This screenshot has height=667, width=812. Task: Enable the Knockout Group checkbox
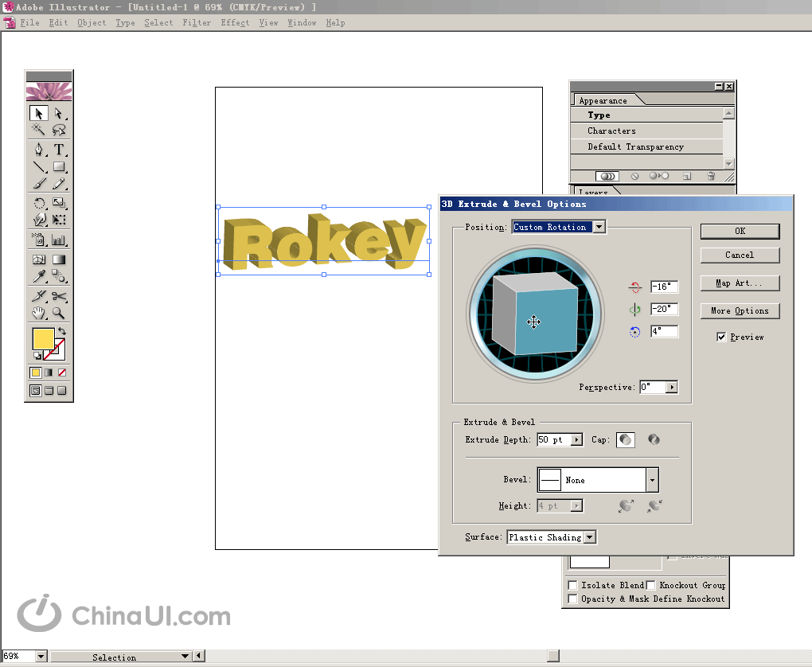click(651, 585)
